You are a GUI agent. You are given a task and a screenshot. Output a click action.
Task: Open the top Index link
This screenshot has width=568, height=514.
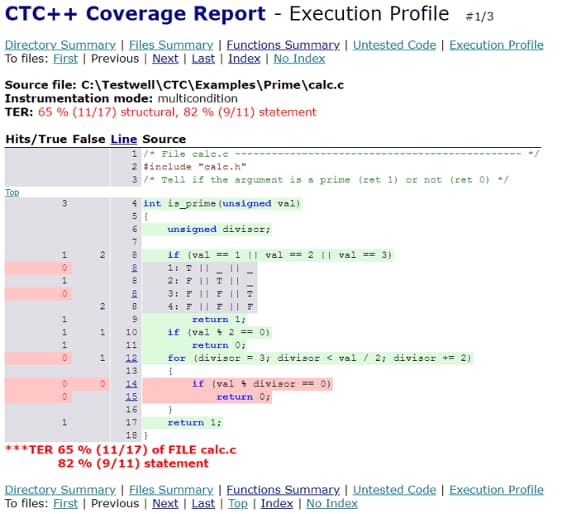pyautogui.click(x=244, y=59)
